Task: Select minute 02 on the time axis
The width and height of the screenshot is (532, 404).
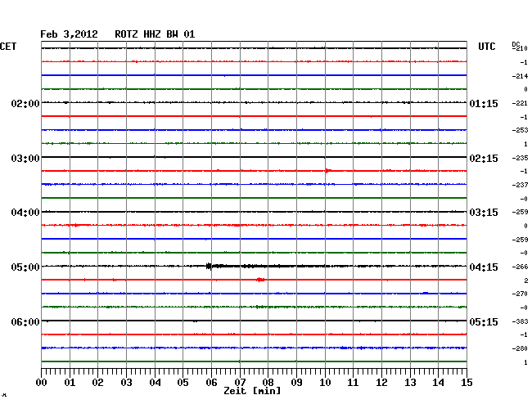Action: click(97, 383)
